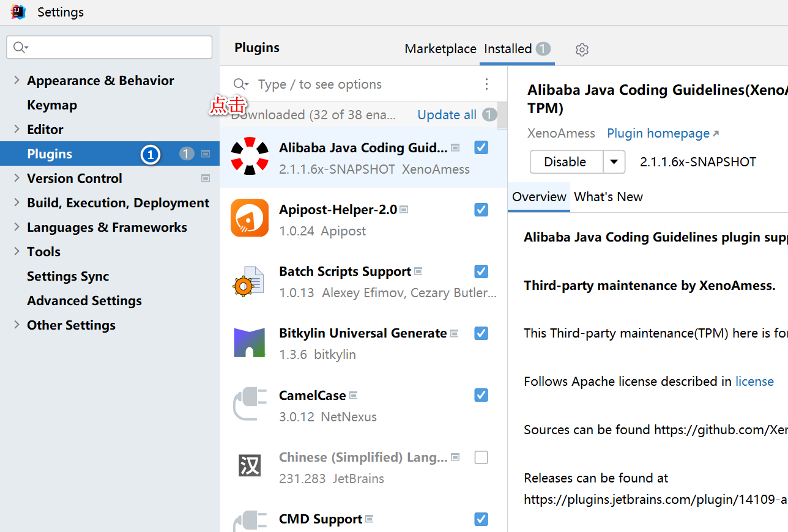Click the Chinese (Simplified) language pack icon
Viewport: 788px width, 532px height.
[250, 466]
